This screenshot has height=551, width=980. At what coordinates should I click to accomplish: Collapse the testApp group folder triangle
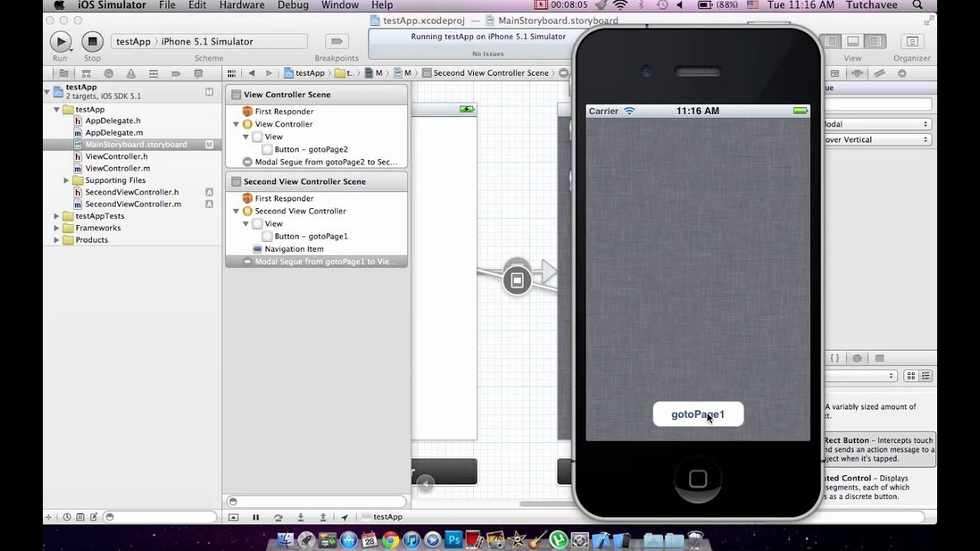[57, 109]
